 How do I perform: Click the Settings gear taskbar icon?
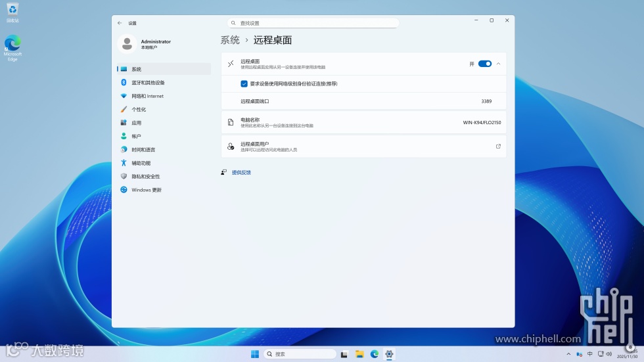tap(389, 354)
